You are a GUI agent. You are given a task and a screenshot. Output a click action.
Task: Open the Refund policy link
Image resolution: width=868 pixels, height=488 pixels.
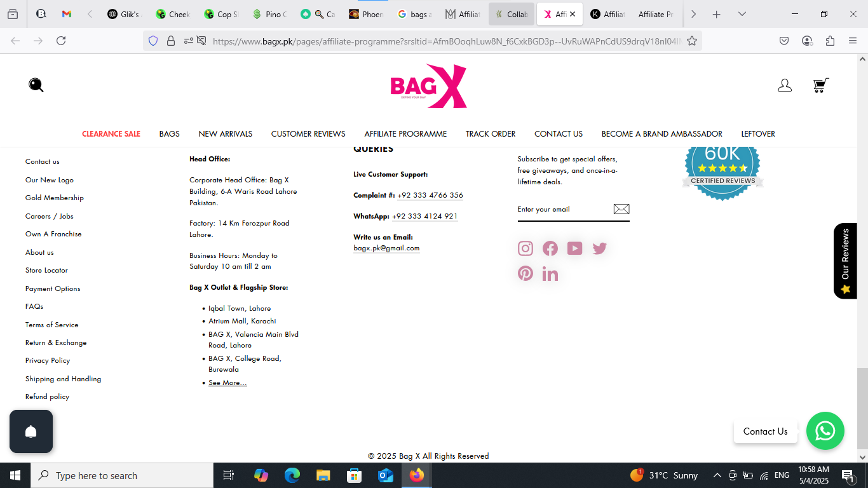(x=47, y=396)
